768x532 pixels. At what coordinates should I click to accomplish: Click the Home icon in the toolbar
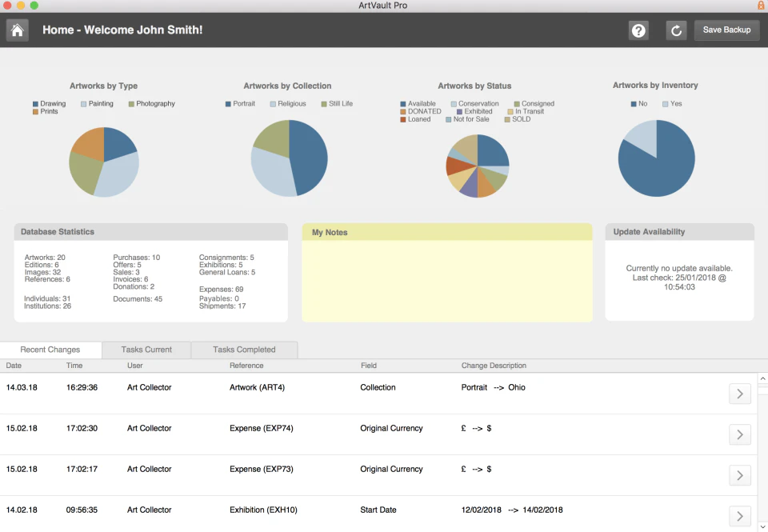[16, 30]
